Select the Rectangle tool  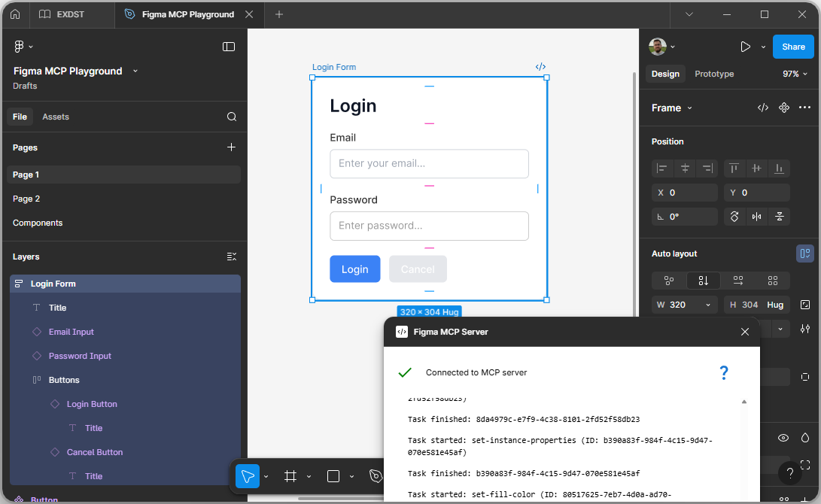332,475
